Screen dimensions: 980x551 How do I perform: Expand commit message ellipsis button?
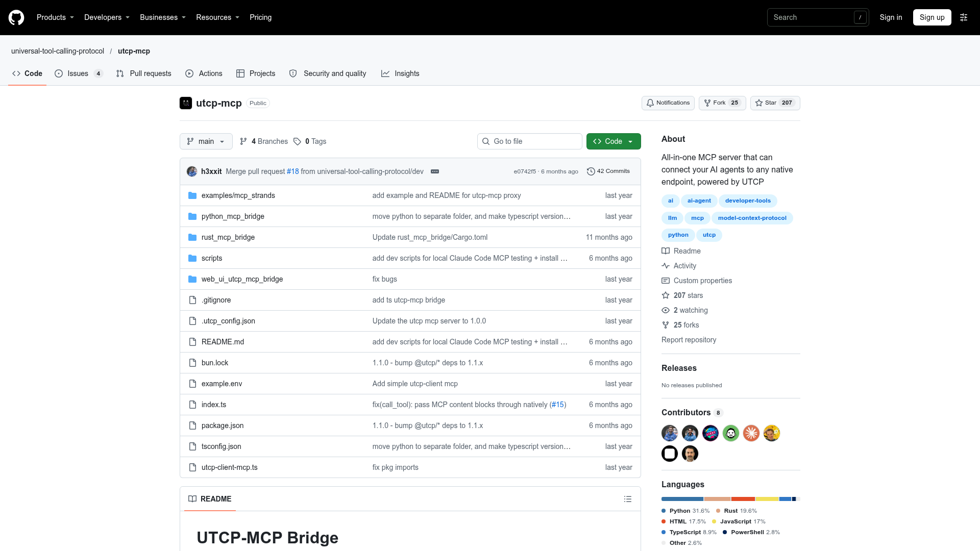(x=435, y=171)
